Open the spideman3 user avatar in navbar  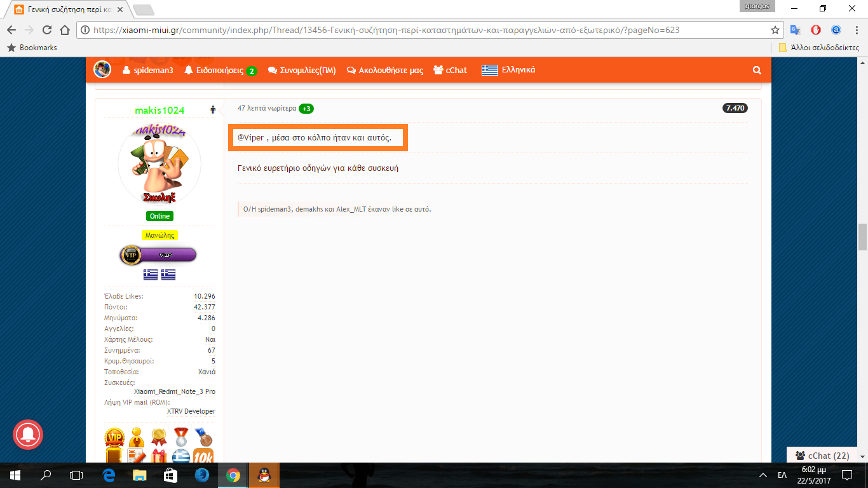coord(102,70)
